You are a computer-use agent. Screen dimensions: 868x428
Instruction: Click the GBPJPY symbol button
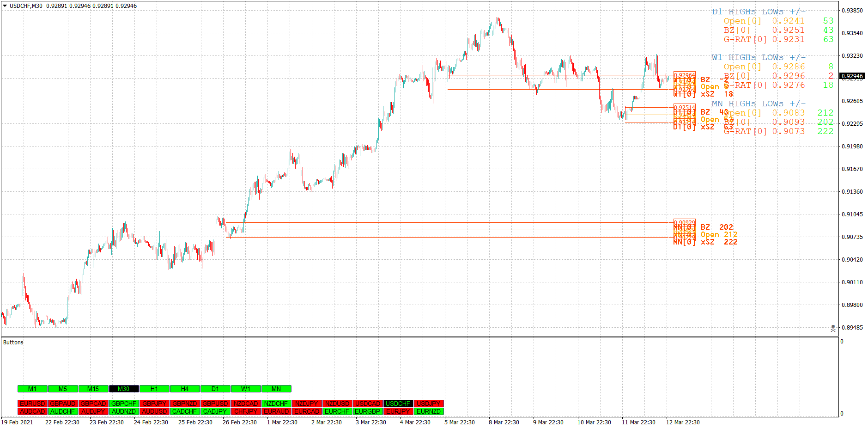(x=154, y=403)
